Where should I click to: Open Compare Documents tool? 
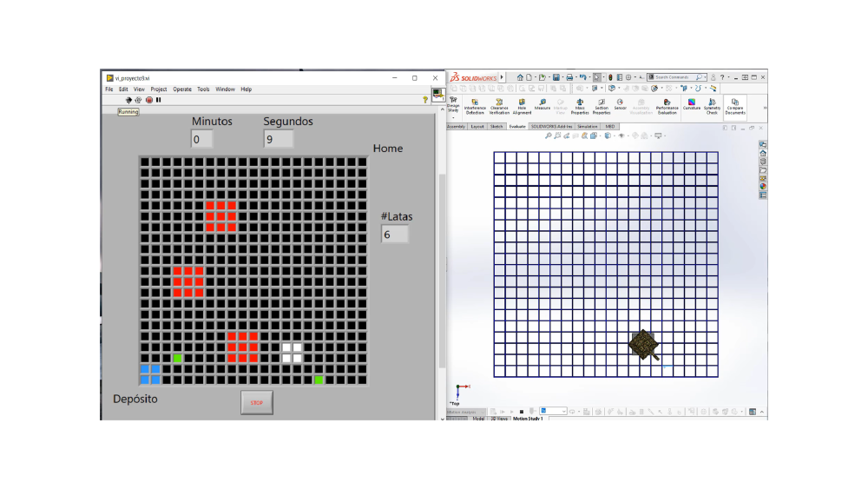(x=735, y=106)
